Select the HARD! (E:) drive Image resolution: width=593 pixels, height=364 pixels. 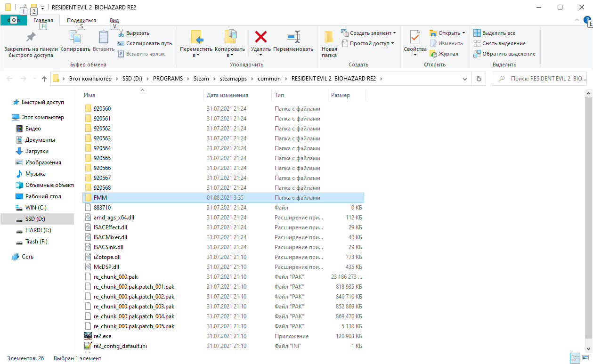[38, 230]
